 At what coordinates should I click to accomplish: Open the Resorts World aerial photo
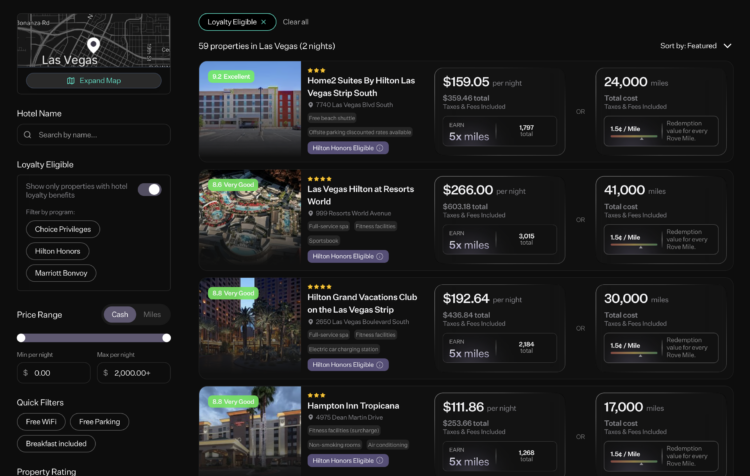tap(250, 220)
